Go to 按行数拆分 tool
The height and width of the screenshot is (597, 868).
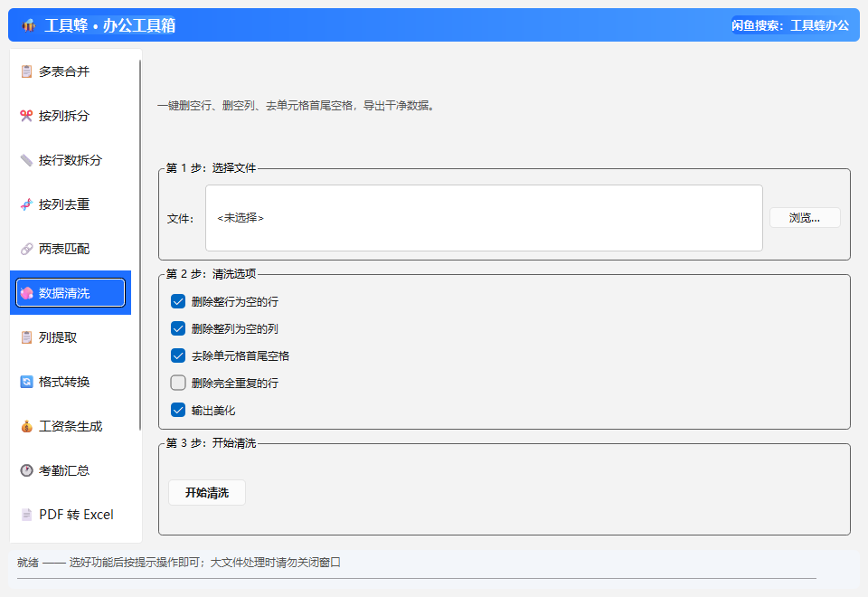[x=71, y=160]
